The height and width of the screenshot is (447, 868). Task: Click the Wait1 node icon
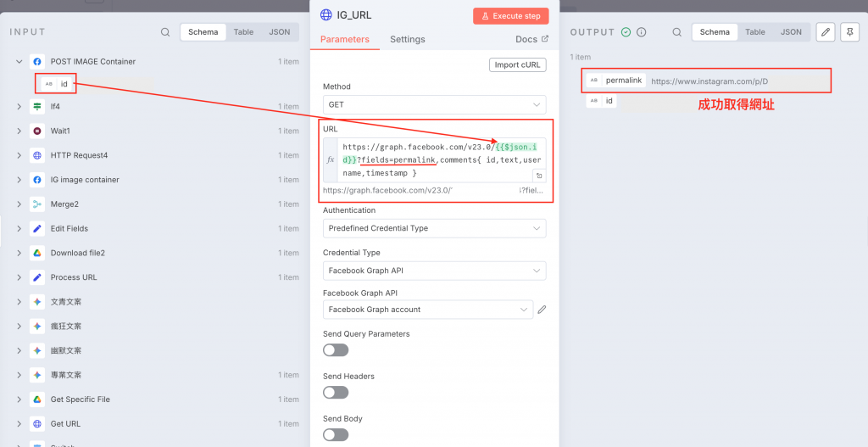36,131
